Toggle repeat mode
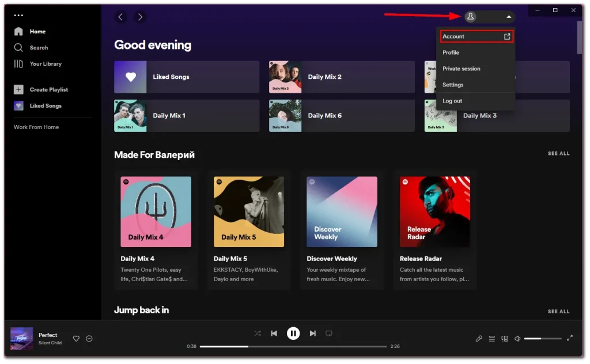This screenshot has height=364, width=590. pos(329,333)
